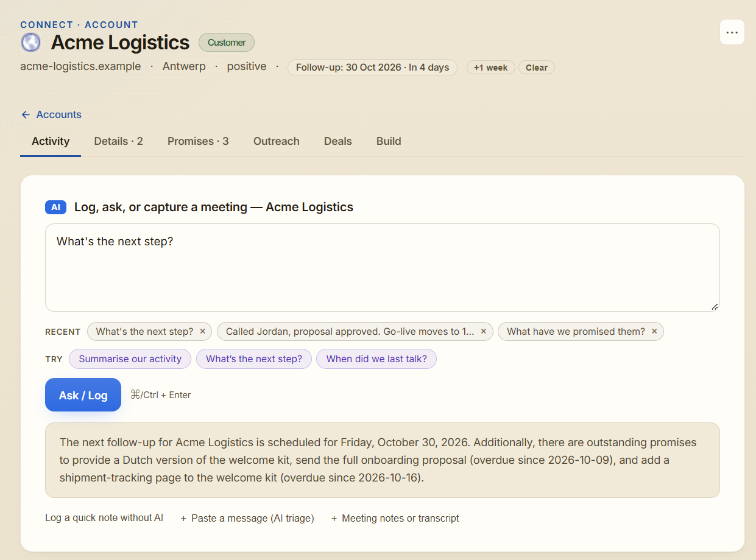Remove the recent "What's the next step?" chip
The image size is (756, 560).
coord(203,332)
